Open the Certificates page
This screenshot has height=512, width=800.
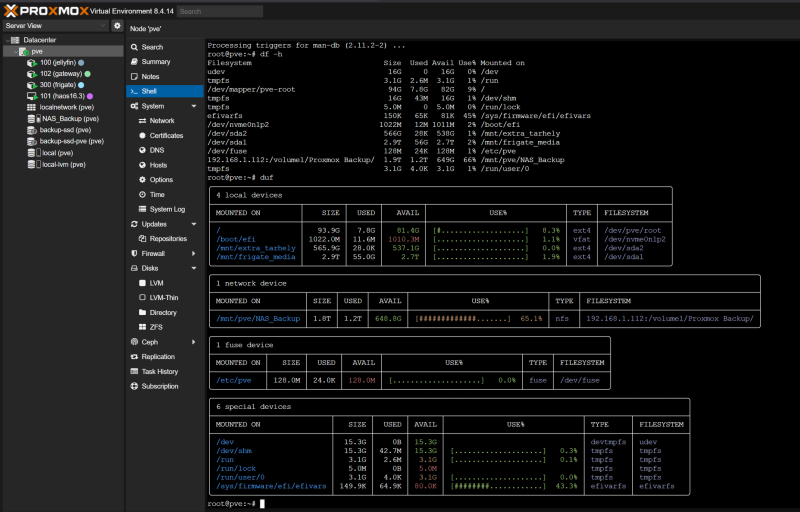point(166,135)
